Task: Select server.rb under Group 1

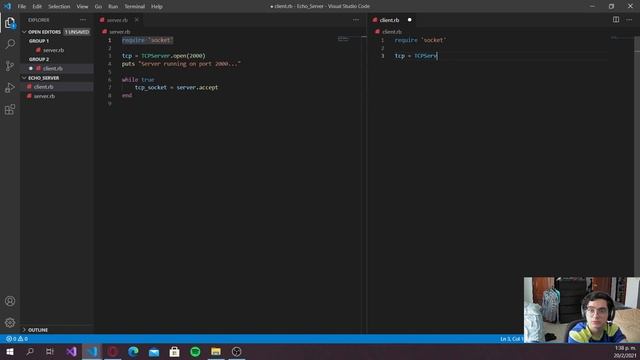Action: coord(53,50)
